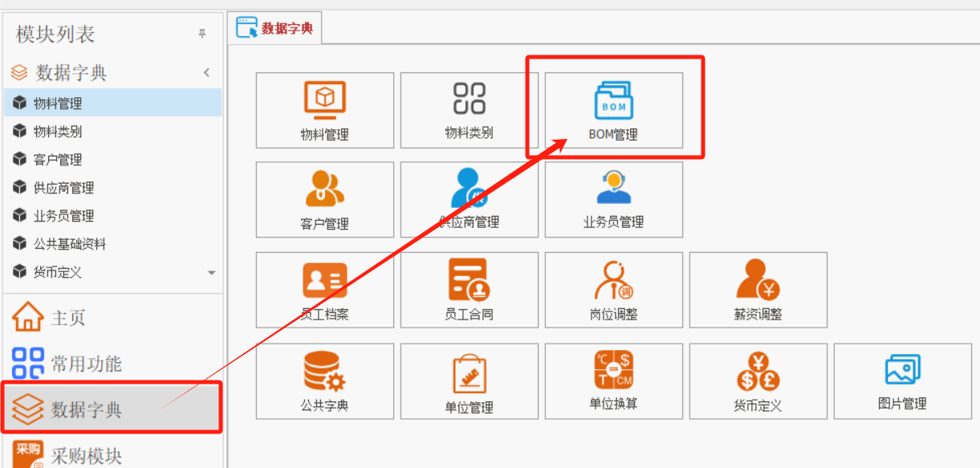Open the 员工合同 contract icon
This screenshot has width=980, height=468.
pos(470,280)
